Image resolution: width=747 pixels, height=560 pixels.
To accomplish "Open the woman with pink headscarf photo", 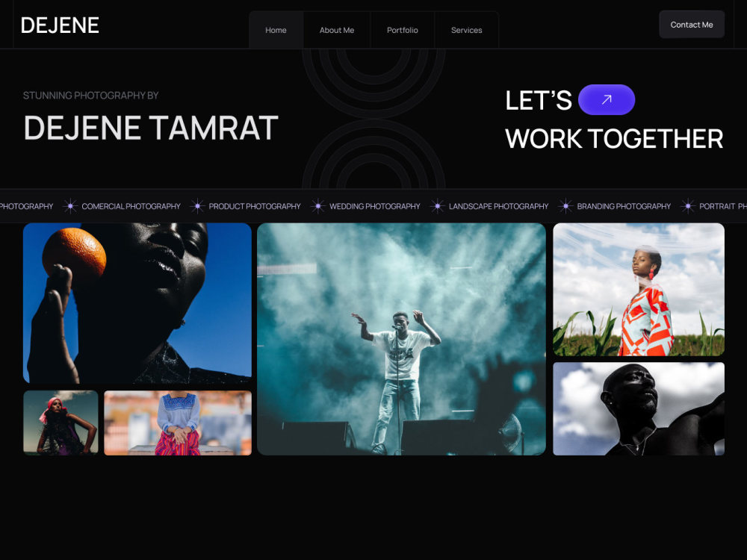I will pyautogui.click(x=61, y=423).
